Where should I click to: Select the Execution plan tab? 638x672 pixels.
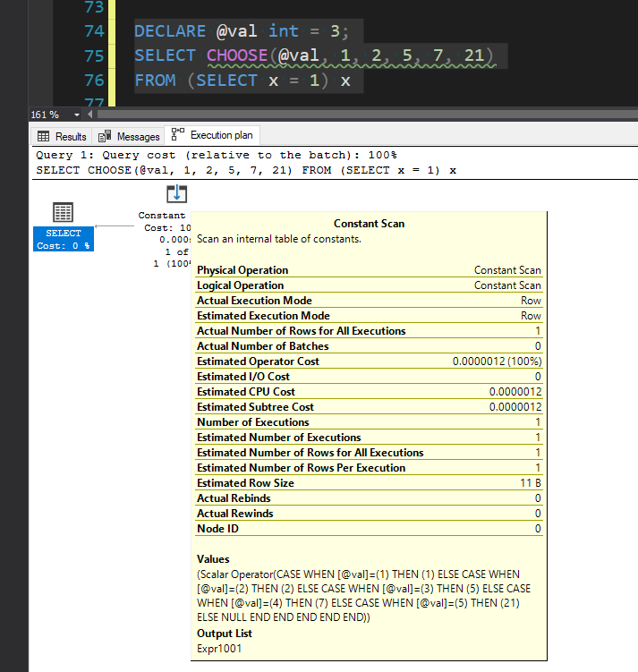212,135
